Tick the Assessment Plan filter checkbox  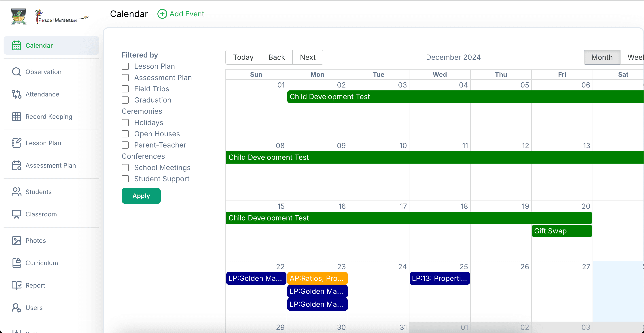coord(125,78)
